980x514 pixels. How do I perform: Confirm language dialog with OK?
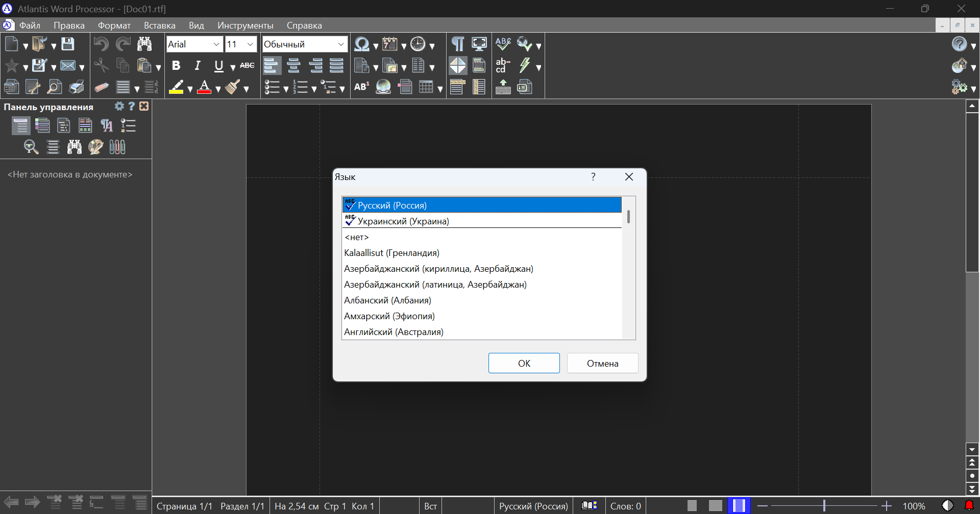(x=524, y=363)
